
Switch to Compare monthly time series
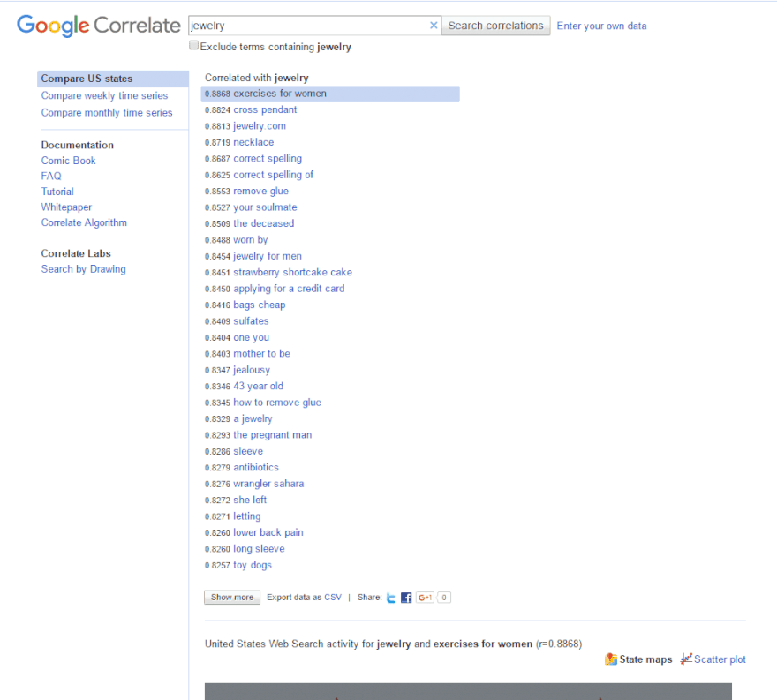click(x=106, y=112)
